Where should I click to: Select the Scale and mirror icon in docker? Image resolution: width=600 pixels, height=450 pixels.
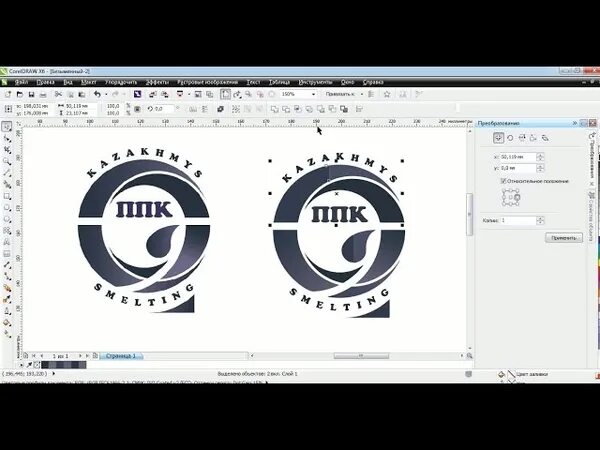click(522, 138)
